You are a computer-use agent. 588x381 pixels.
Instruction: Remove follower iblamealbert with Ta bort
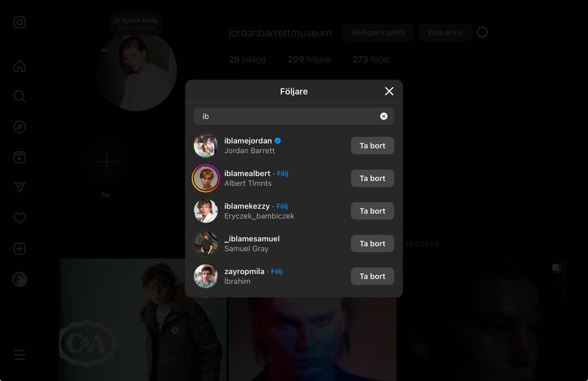pyautogui.click(x=372, y=179)
